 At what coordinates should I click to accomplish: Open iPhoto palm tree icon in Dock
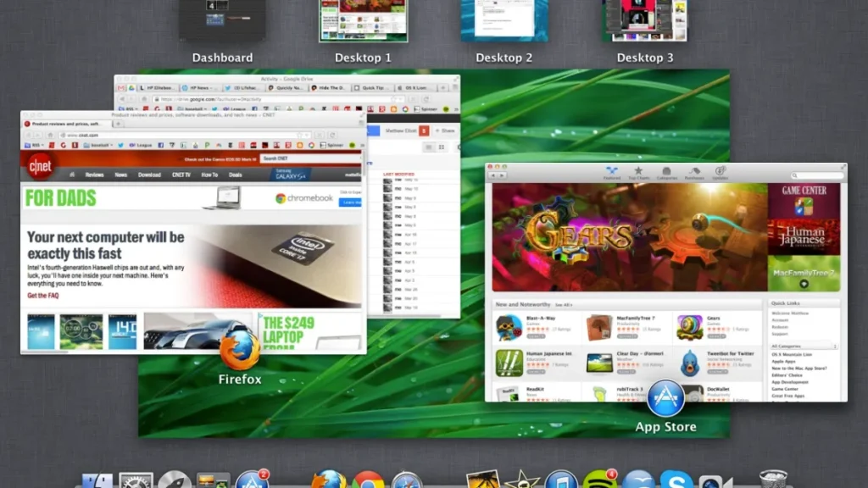(482, 480)
